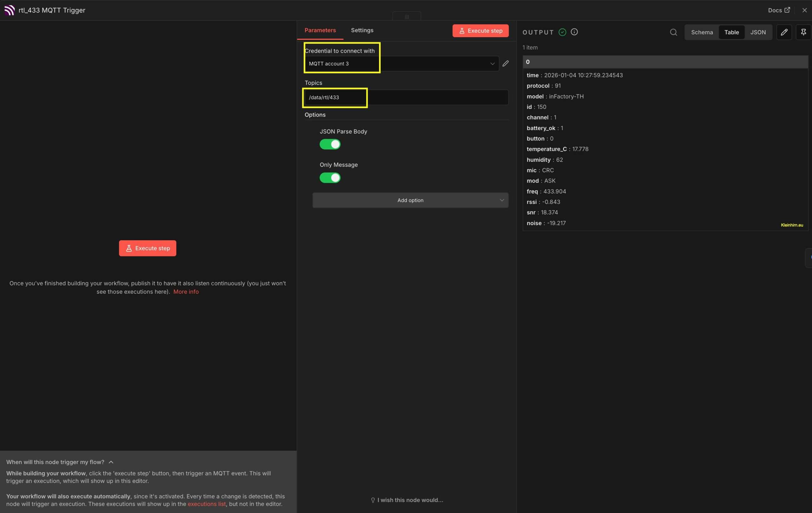The width and height of the screenshot is (812, 513).
Task: Pin the output data with the pin icon
Action: click(x=803, y=32)
